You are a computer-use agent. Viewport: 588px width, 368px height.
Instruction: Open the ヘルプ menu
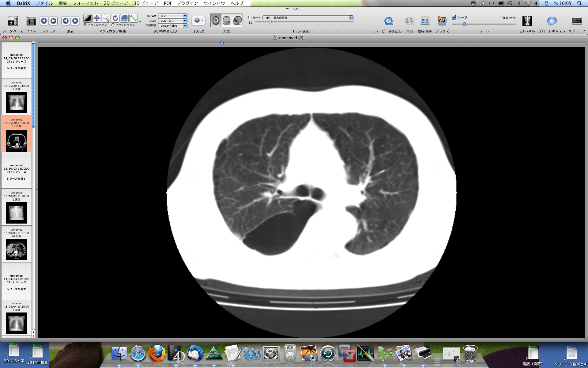pos(237,3)
